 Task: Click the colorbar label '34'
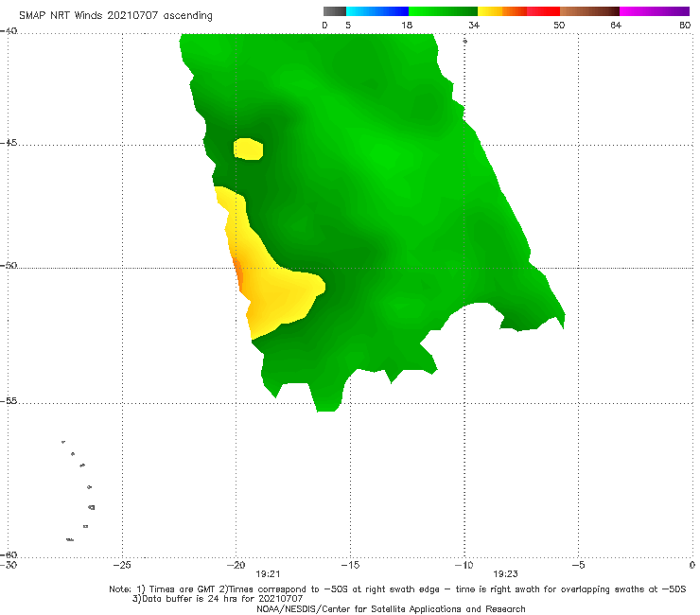474,25
